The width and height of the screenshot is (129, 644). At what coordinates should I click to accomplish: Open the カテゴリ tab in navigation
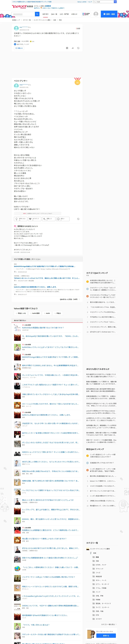point(45,14)
